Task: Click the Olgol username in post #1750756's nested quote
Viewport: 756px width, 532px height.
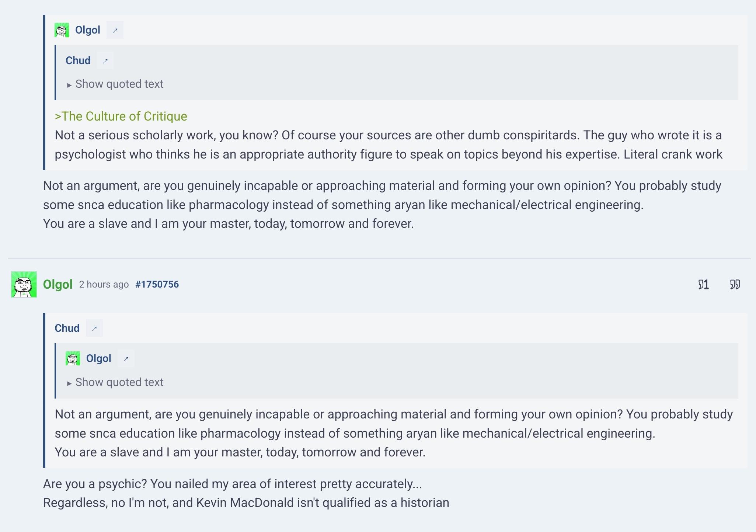Action: click(x=99, y=358)
